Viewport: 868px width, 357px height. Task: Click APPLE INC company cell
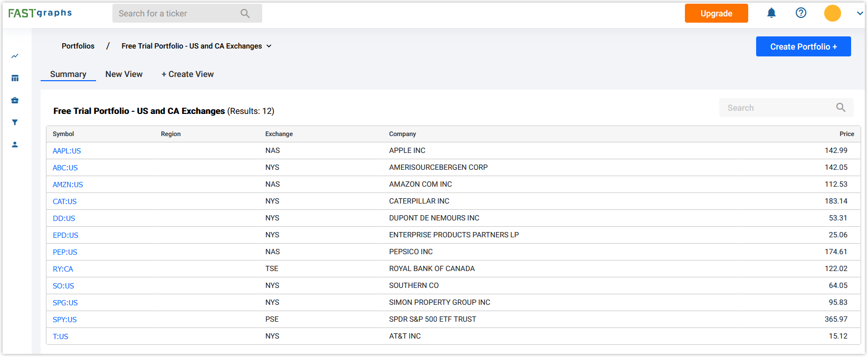(x=407, y=150)
